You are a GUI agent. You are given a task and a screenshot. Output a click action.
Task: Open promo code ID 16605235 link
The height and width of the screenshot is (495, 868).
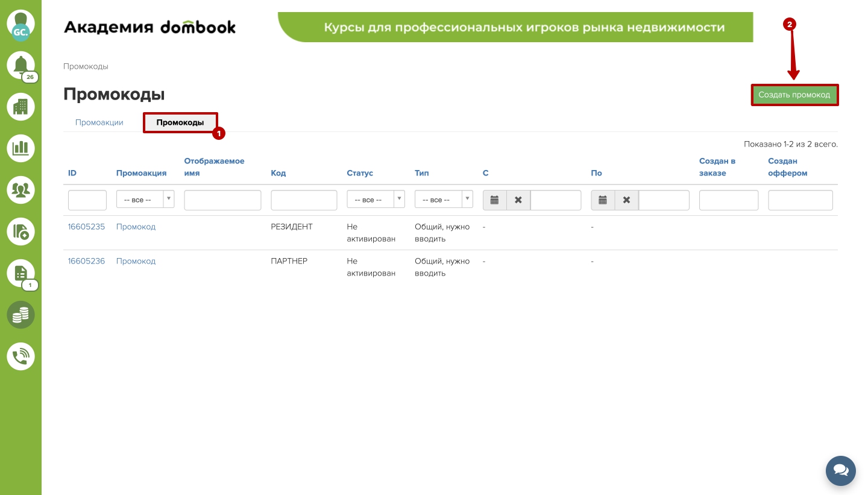pos(86,227)
